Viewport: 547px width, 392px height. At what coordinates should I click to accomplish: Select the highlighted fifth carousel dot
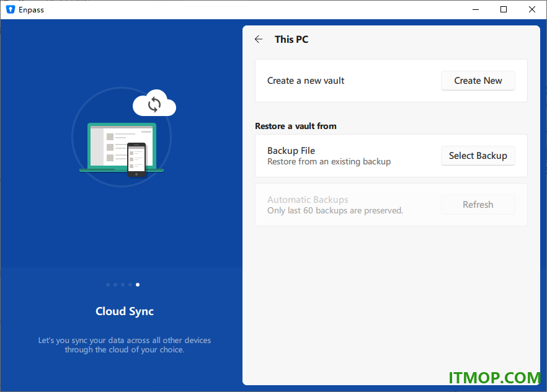[138, 285]
